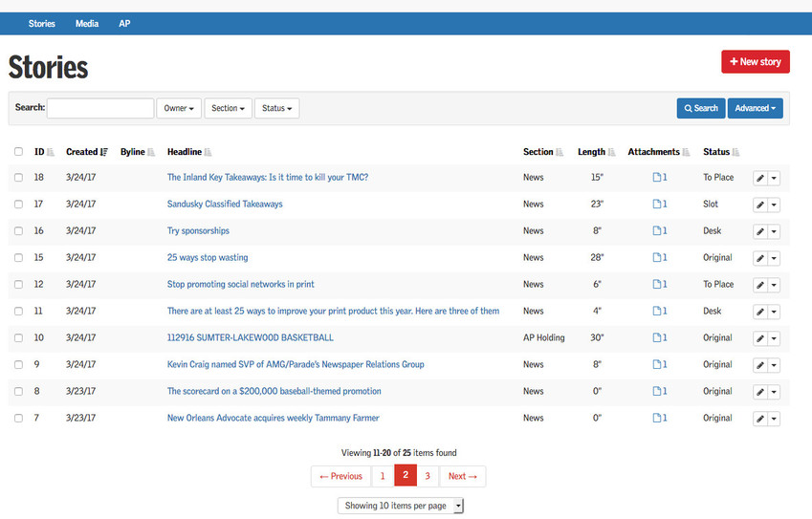Viewport: 812px width, 519px height.
Task: Go to Media in top navigation
Action: coord(87,24)
